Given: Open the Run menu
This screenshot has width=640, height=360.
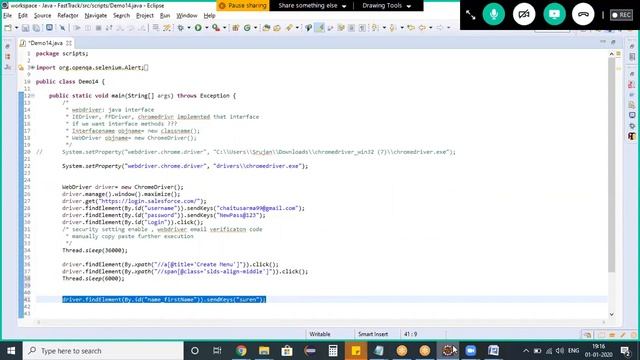Looking at the screenshot, I should coord(165,16).
